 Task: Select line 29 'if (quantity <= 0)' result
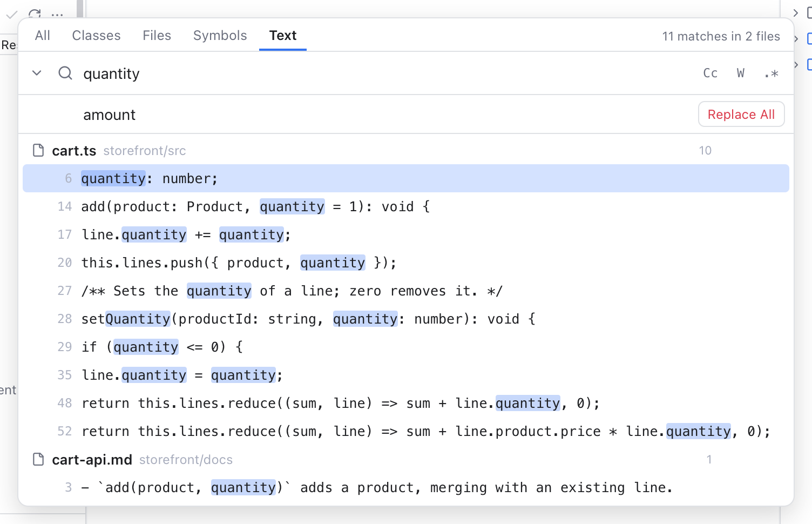pos(406,347)
